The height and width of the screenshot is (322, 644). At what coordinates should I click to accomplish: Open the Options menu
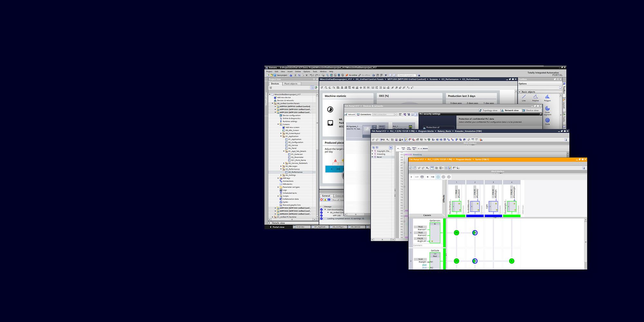tap(307, 71)
